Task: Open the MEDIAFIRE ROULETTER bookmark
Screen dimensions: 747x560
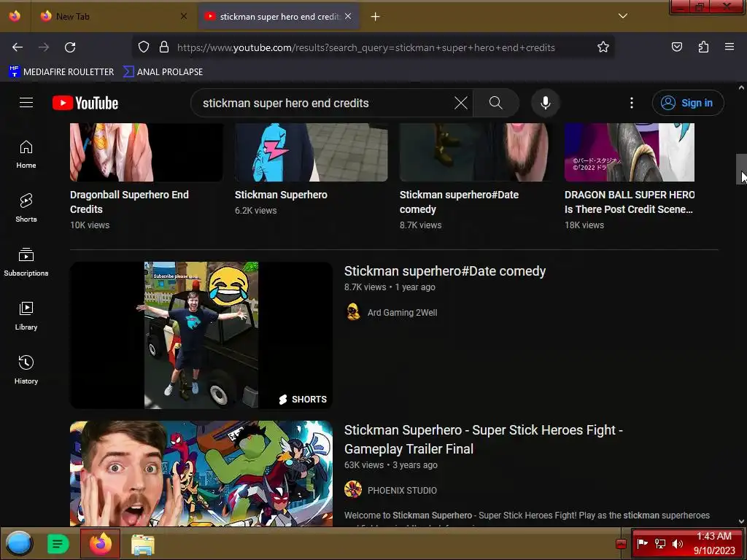Action: point(61,72)
